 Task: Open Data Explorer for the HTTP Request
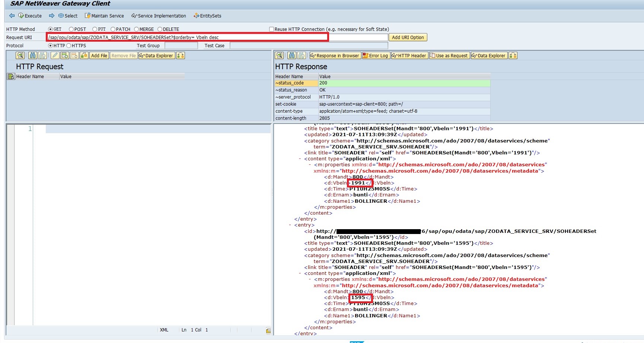point(156,55)
